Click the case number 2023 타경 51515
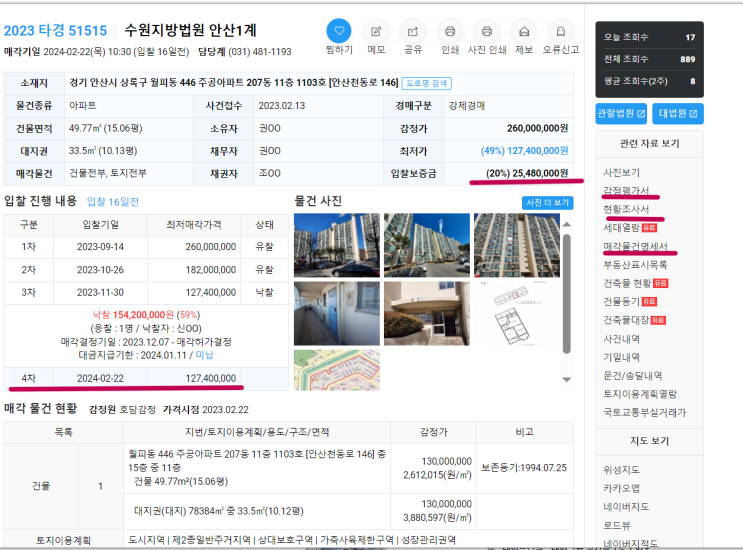 tap(55, 31)
